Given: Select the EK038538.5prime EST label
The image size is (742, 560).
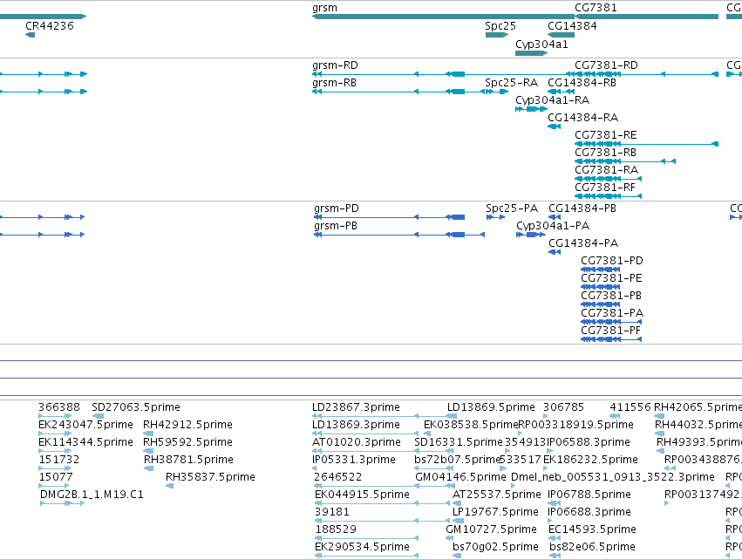Looking at the screenshot, I should coord(472,425).
